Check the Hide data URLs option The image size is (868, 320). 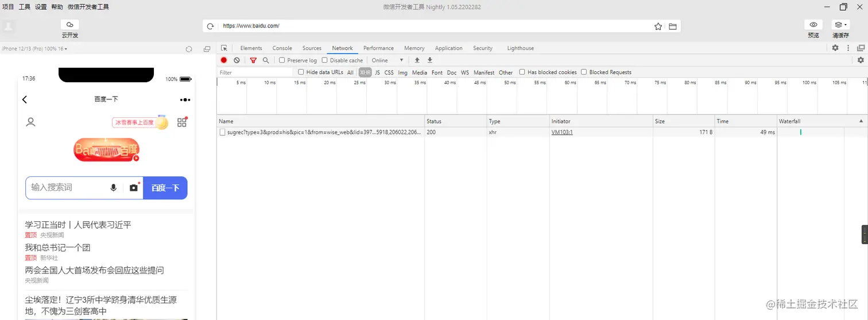pyautogui.click(x=301, y=72)
